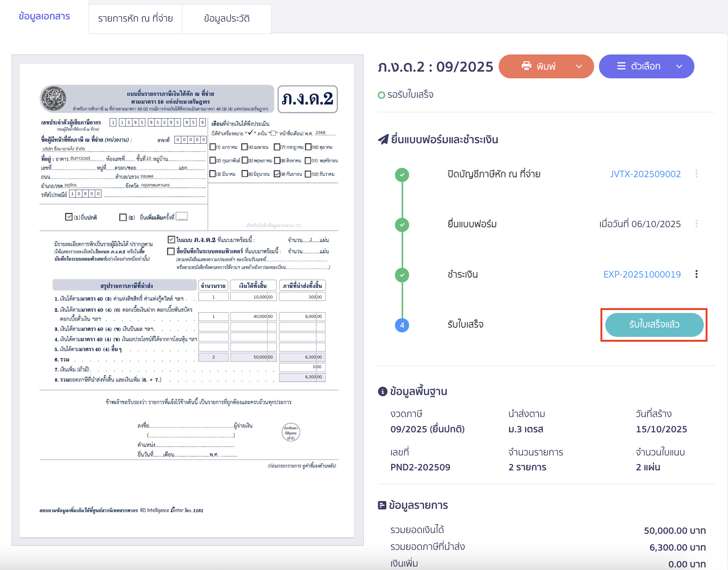Viewport: 728px width, 570px height.
Task: Open three-dot menu beside EXP-20251000019
Action: pos(696,274)
